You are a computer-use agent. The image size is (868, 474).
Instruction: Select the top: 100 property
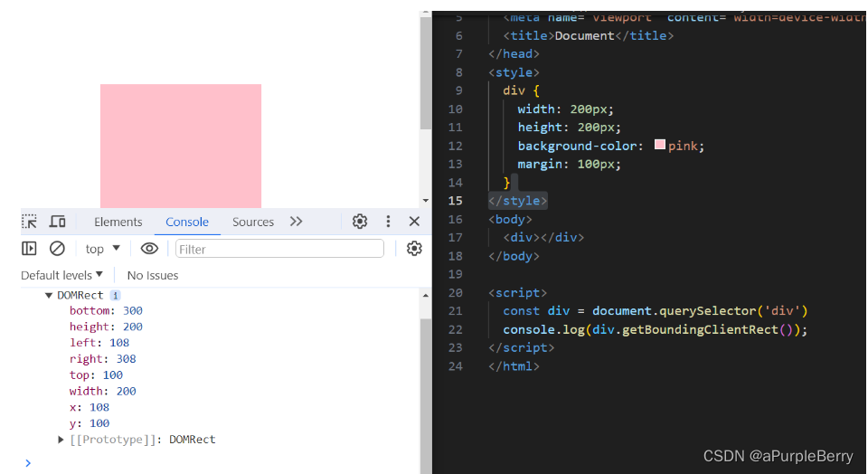point(97,374)
